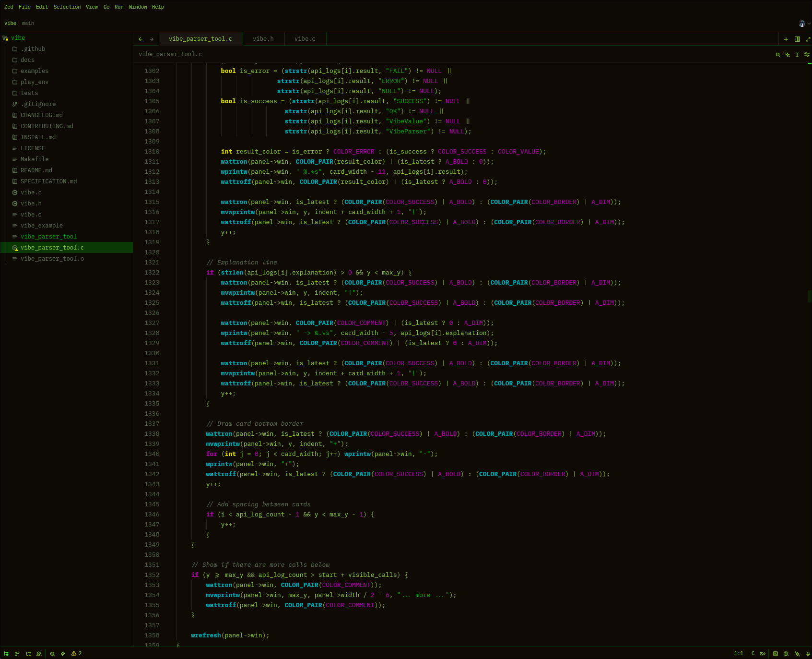812x659 pixels.
Task: Click the vibe project name in title bar
Action: point(10,24)
